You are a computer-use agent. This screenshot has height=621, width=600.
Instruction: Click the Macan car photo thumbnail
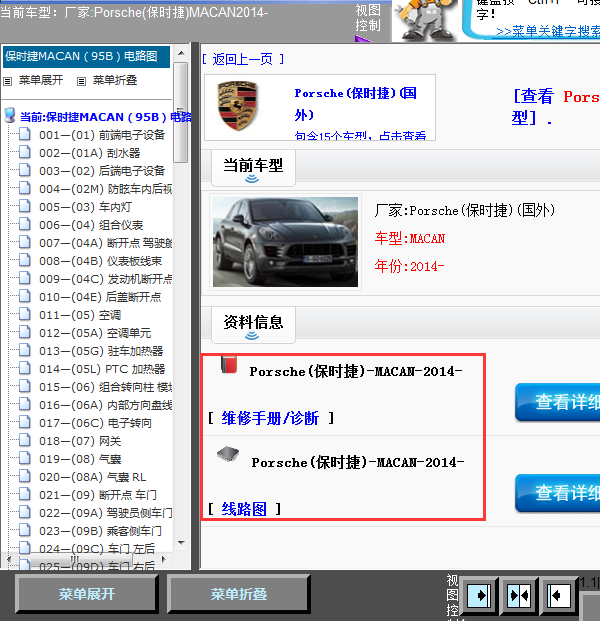point(285,242)
